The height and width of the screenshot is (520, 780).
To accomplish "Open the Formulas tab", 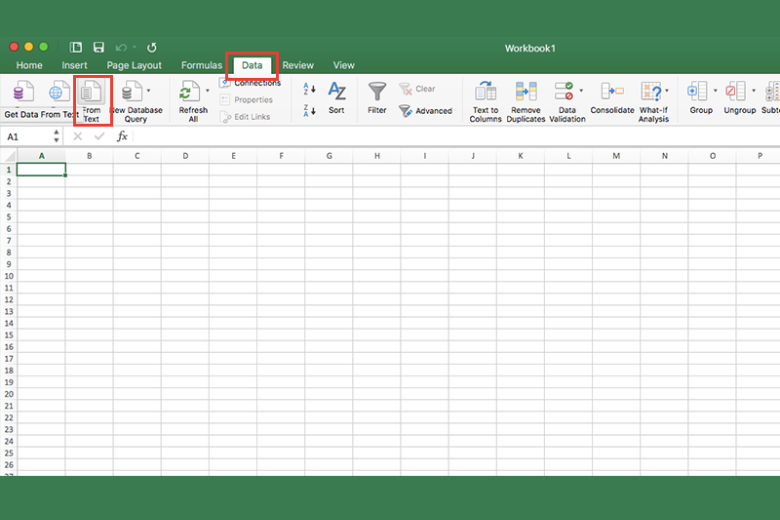I will click(x=201, y=65).
